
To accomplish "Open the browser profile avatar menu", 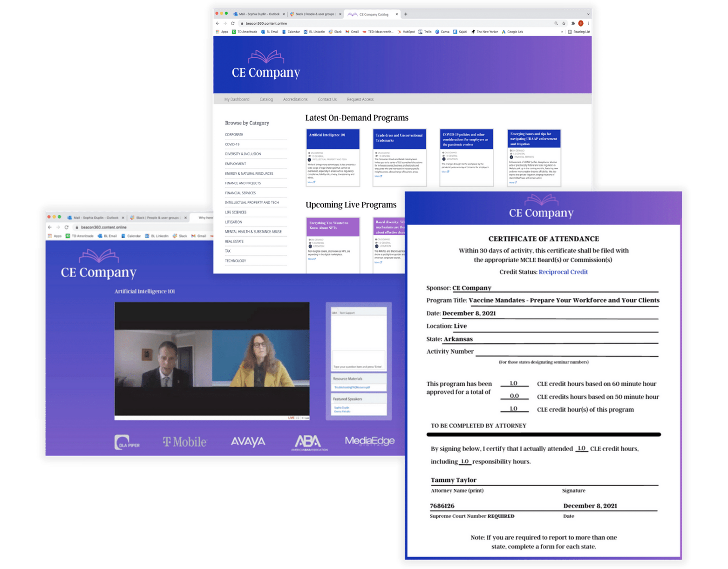I will coord(581,23).
